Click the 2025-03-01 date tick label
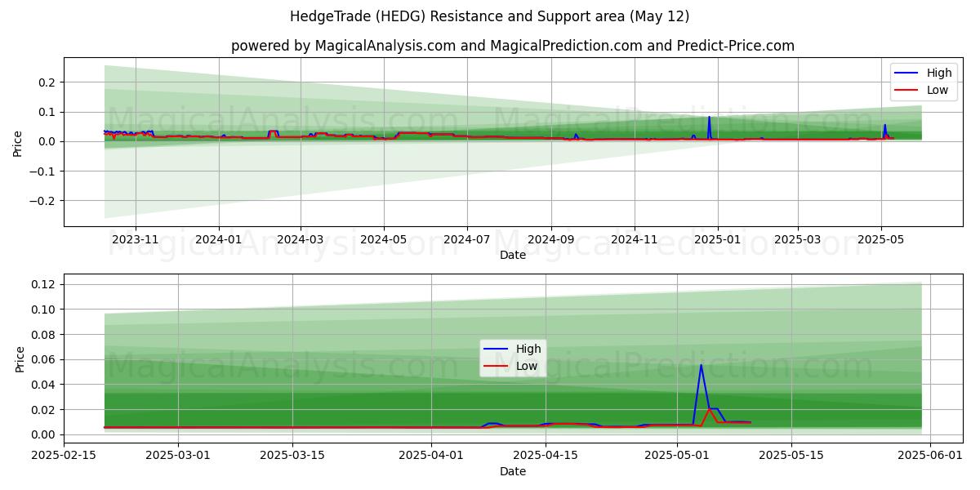Viewport: 980px width, 490px height. click(x=179, y=456)
